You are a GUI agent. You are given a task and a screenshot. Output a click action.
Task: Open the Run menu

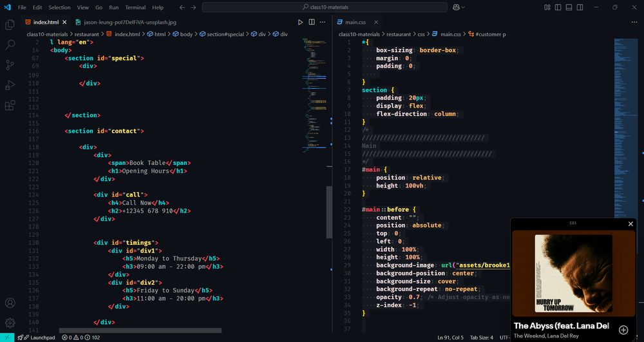click(x=114, y=7)
